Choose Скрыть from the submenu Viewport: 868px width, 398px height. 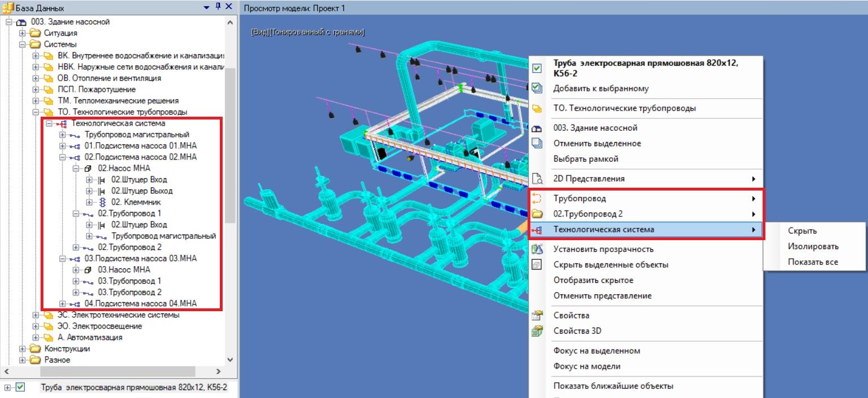[x=802, y=231]
